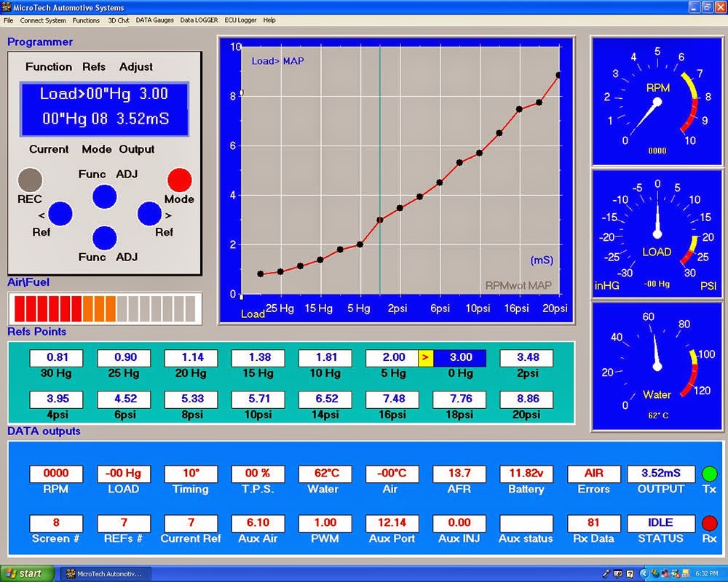Open the DATA Gauges menu
Viewport: 728px width, 582px height.
[x=154, y=20]
